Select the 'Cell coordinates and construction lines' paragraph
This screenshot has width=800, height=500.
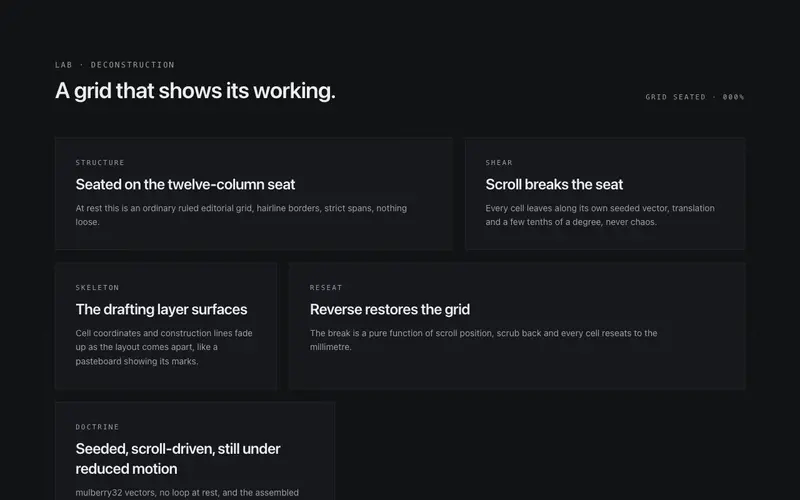click(x=164, y=347)
